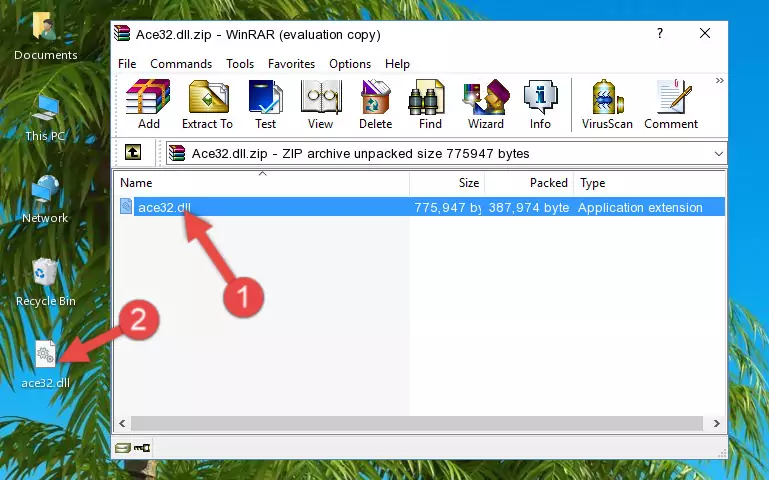Select the Documents desktop icon

tap(45, 37)
